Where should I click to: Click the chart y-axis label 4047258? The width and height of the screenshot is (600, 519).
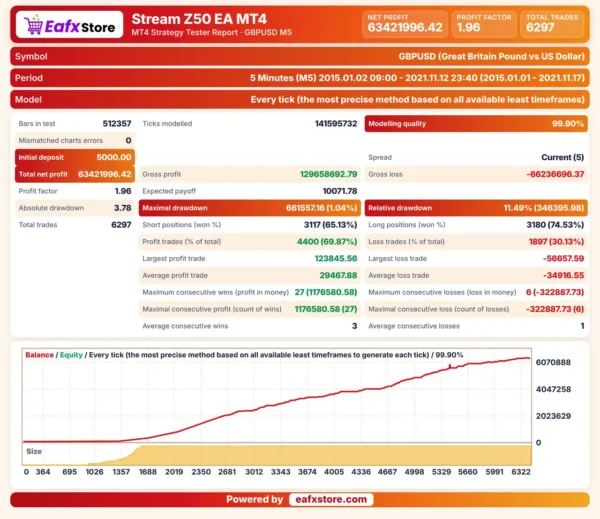point(553,389)
